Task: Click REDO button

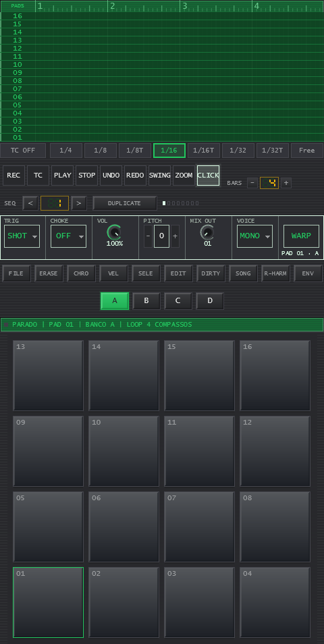Action: pos(135,176)
